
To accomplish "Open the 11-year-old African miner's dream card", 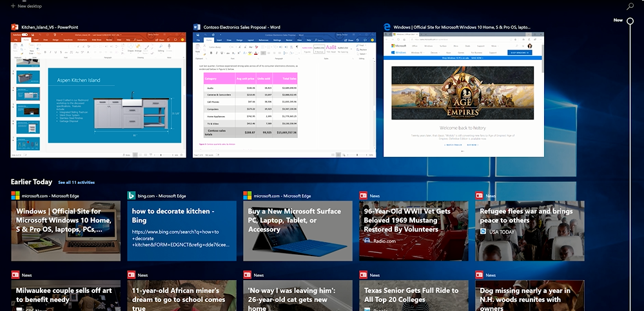I will pos(182,296).
